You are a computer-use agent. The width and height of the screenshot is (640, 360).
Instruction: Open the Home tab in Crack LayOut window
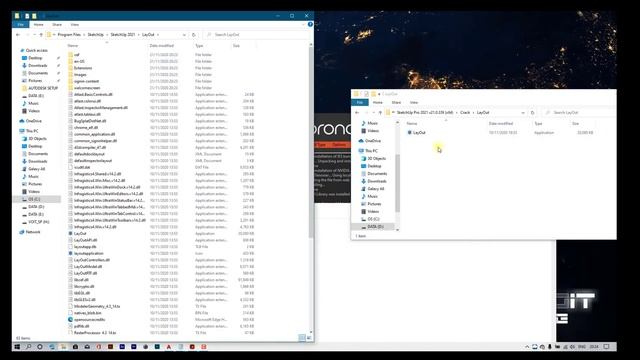pyautogui.click(x=378, y=102)
